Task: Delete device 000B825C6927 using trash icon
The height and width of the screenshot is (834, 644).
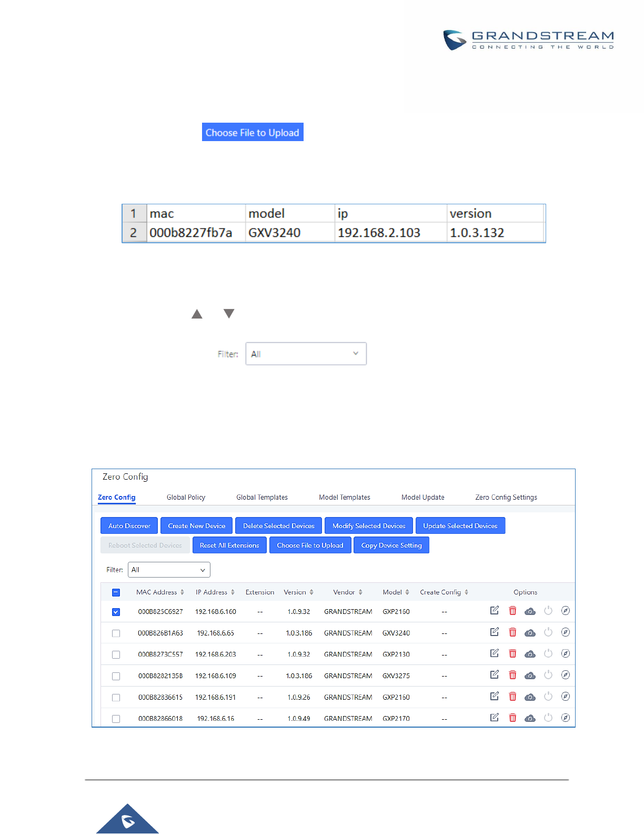Action: [512, 611]
